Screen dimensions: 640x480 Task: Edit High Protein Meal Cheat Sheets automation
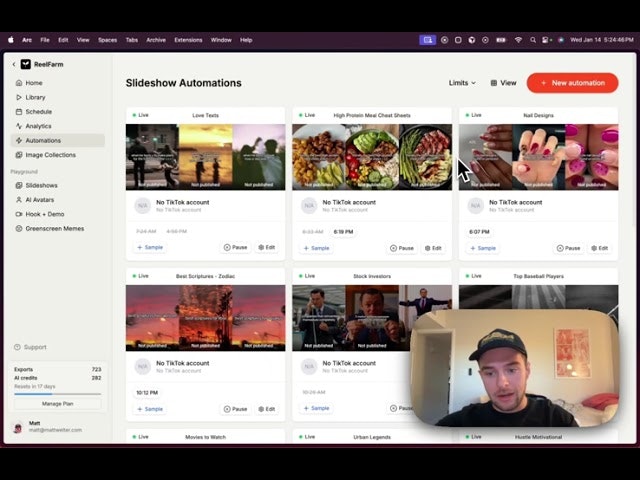pyautogui.click(x=433, y=248)
